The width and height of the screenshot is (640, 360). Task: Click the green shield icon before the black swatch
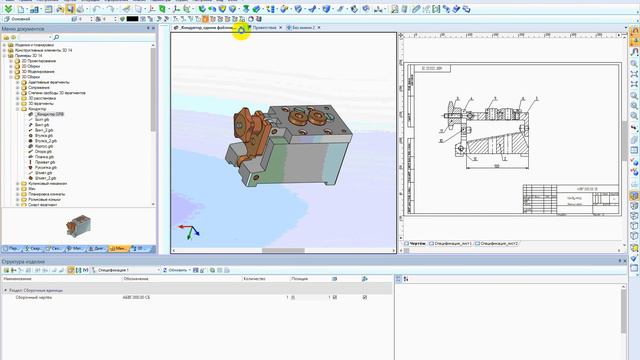[122, 19]
